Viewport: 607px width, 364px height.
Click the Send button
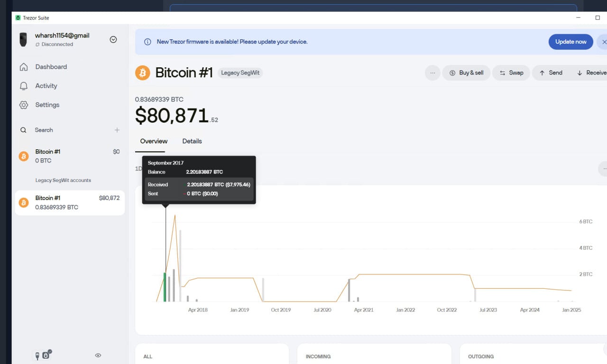(551, 73)
